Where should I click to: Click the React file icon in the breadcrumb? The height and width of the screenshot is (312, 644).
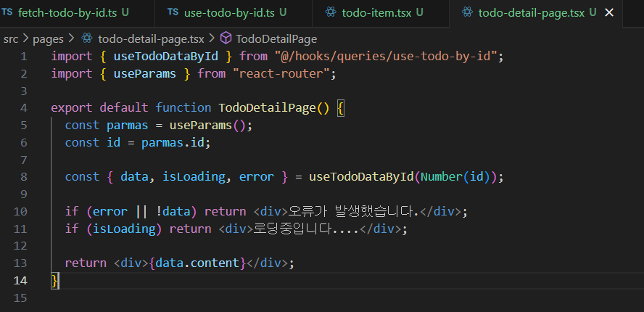(x=88, y=38)
